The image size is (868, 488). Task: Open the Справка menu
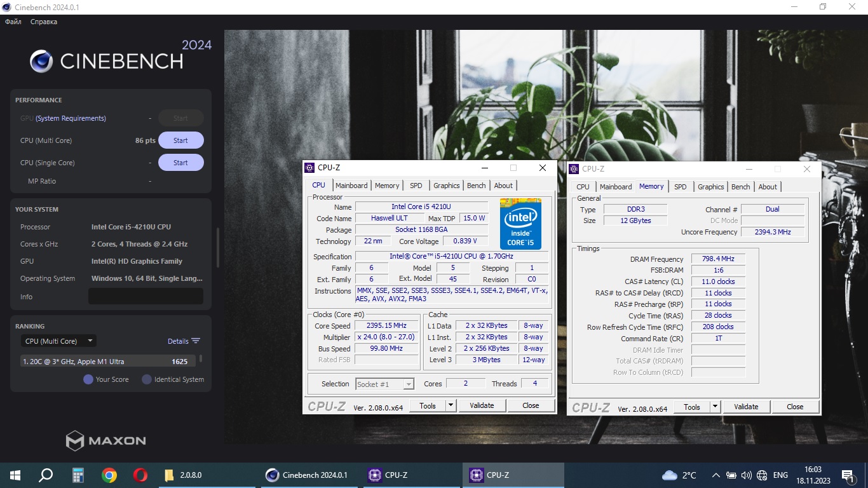click(44, 22)
